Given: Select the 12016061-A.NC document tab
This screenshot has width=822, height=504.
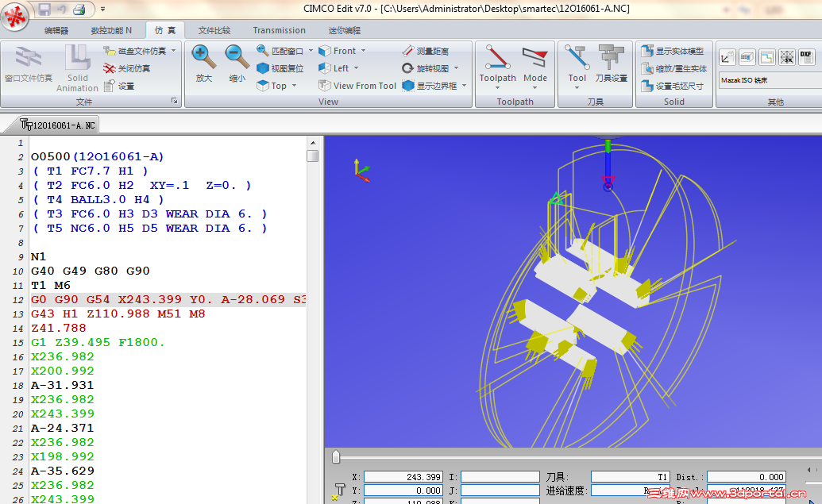Looking at the screenshot, I should click(58, 125).
